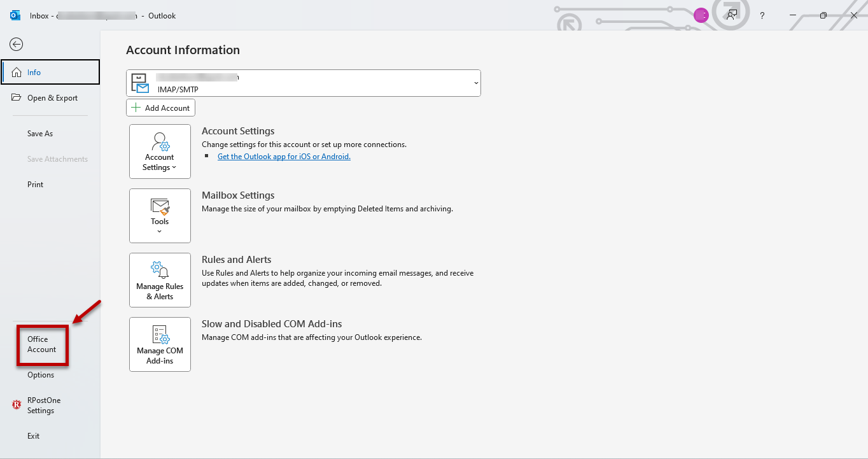This screenshot has height=459, width=868.
Task: Click the Manage Rules & Alerts icon
Action: click(x=160, y=271)
